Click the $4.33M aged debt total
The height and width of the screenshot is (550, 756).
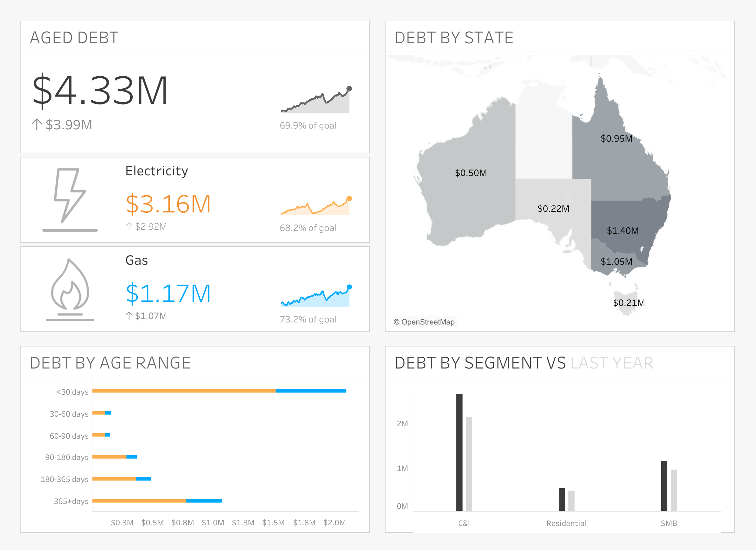coord(100,90)
